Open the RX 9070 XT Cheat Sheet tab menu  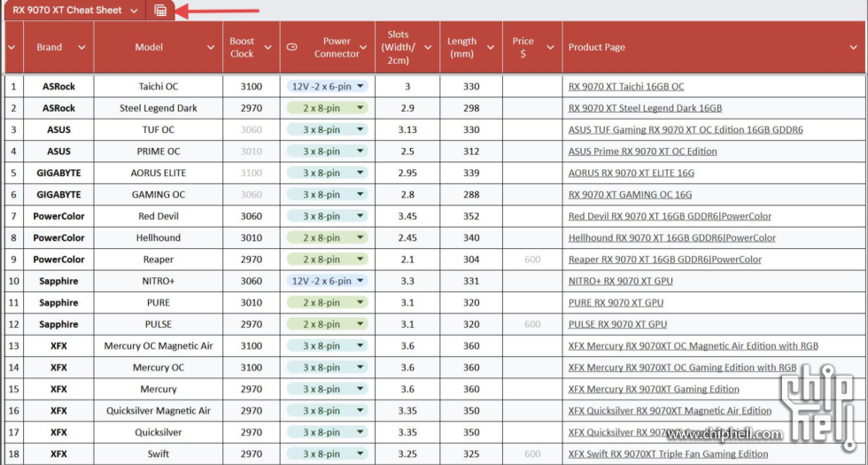coord(134,11)
